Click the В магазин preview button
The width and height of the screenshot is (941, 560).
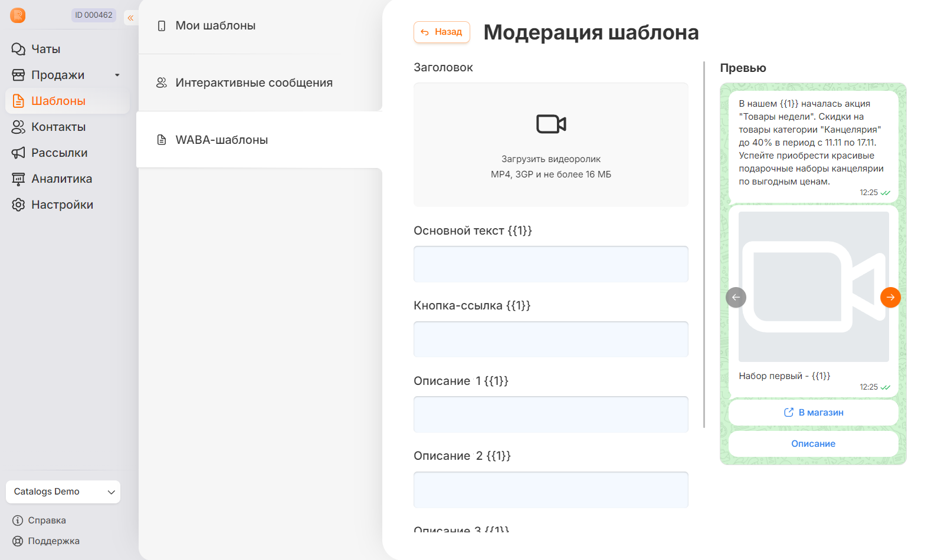pyautogui.click(x=814, y=413)
